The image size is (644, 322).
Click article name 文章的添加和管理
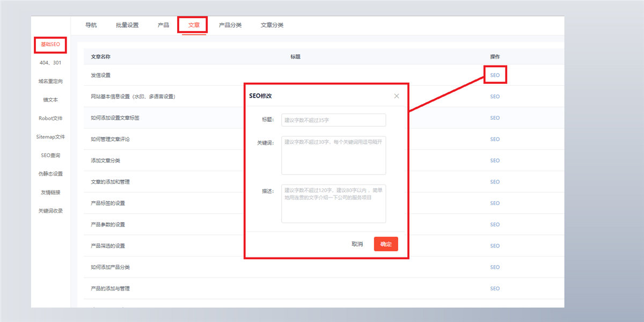click(111, 182)
